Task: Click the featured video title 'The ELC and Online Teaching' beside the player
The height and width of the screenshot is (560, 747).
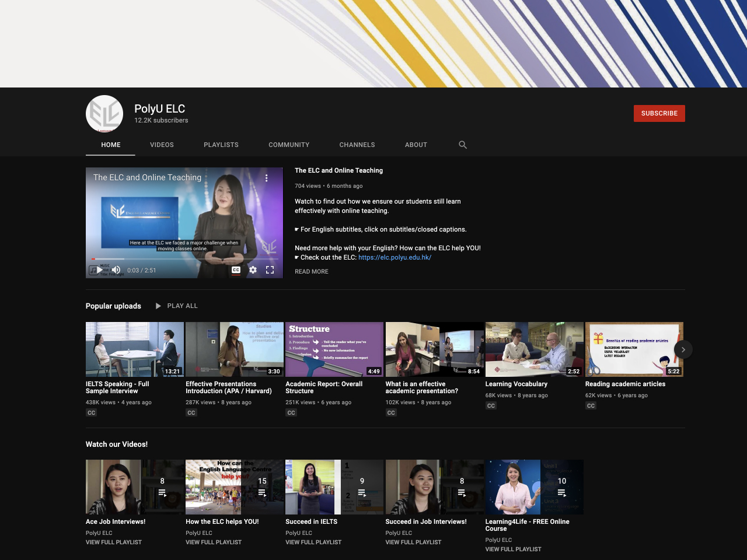Action: point(338,170)
